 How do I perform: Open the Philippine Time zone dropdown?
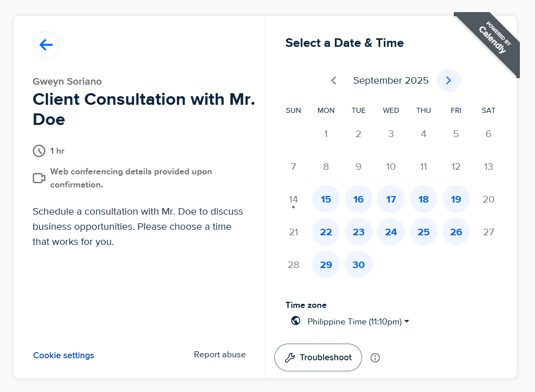click(358, 321)
